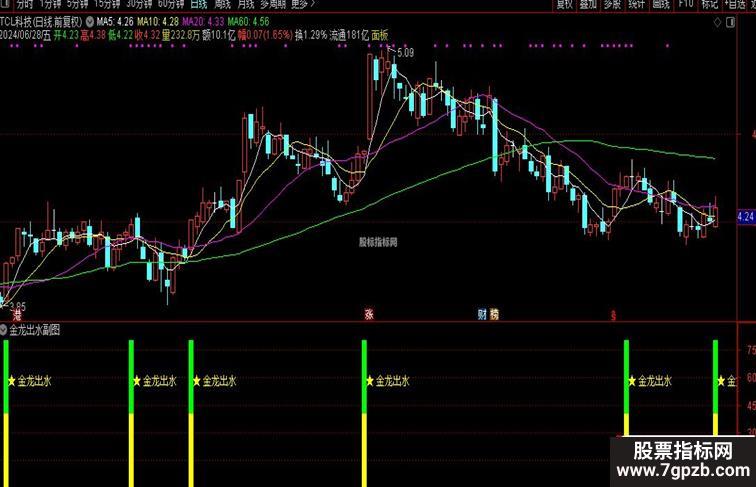
Task: Click the 流通181亿 value
Action: [350, 35]
